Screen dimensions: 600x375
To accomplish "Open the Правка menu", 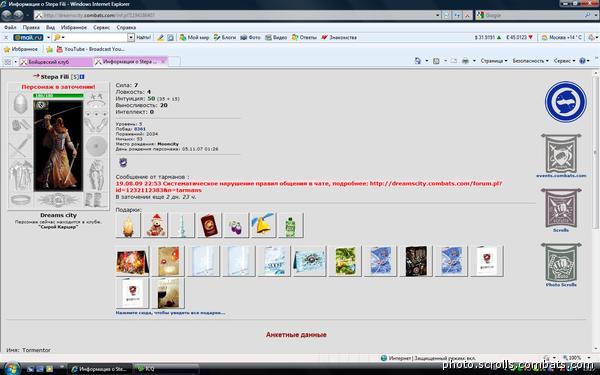I will coord(31,28).
